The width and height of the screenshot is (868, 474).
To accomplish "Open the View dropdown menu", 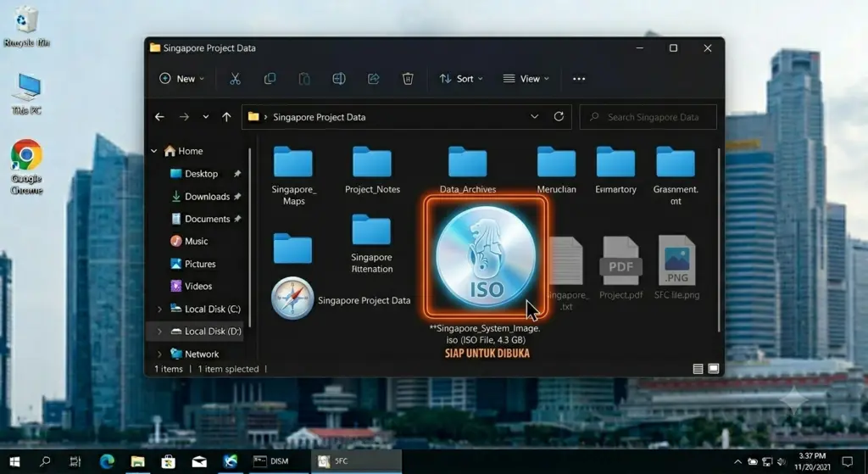I will click(x=526, y=79).
